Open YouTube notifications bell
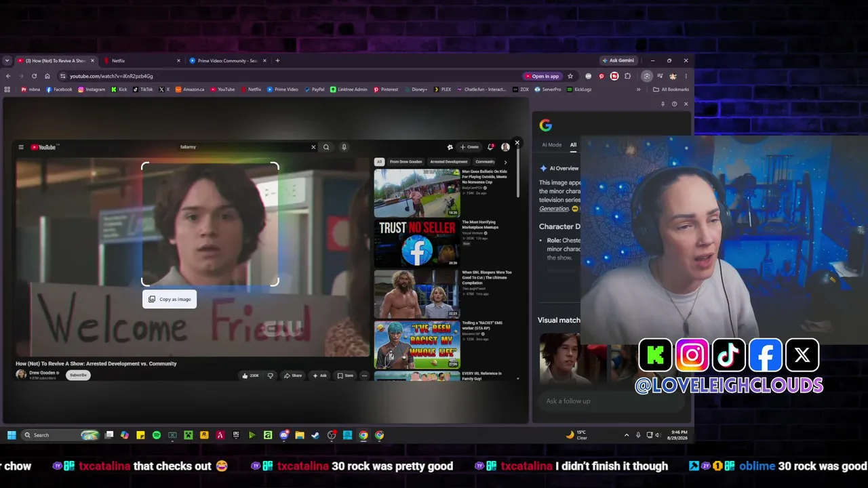 491,147
